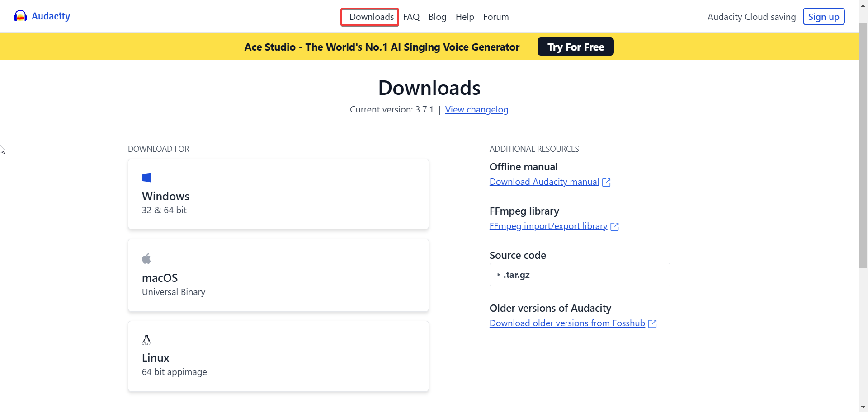
Task: Click external link icon beside FFmpeg library
Action: (615, 227)
